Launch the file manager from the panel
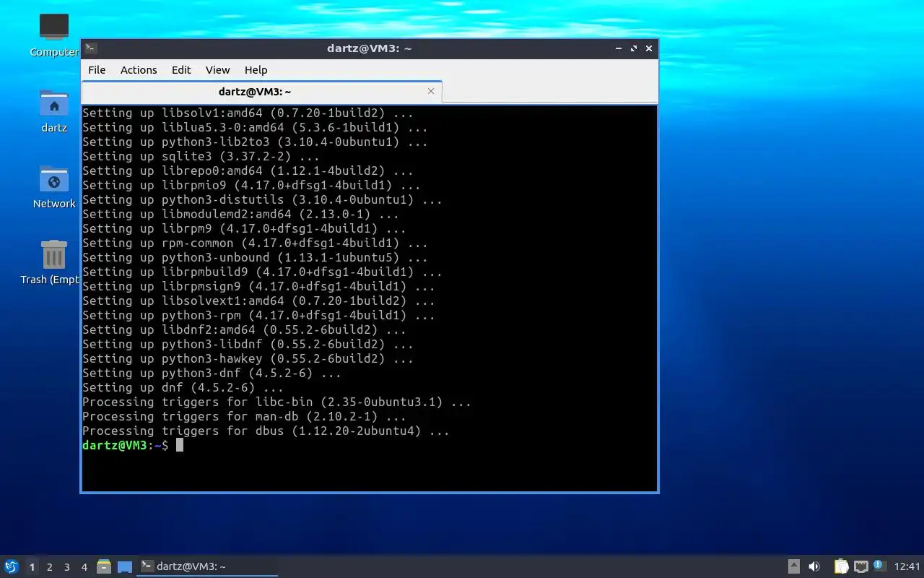Viewport: 924px width, 578px height. [x=104, y=566]
